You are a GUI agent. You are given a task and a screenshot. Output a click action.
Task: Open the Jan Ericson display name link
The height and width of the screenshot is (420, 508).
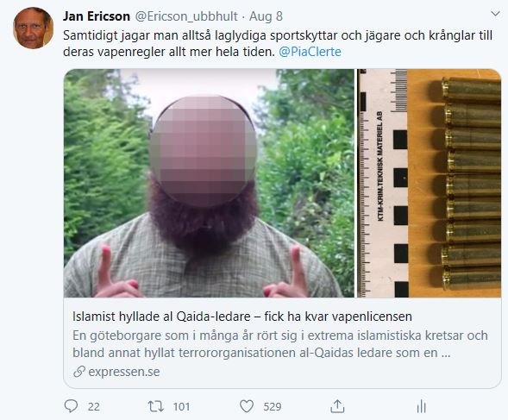pyautogui.click(x=97, y=16)
